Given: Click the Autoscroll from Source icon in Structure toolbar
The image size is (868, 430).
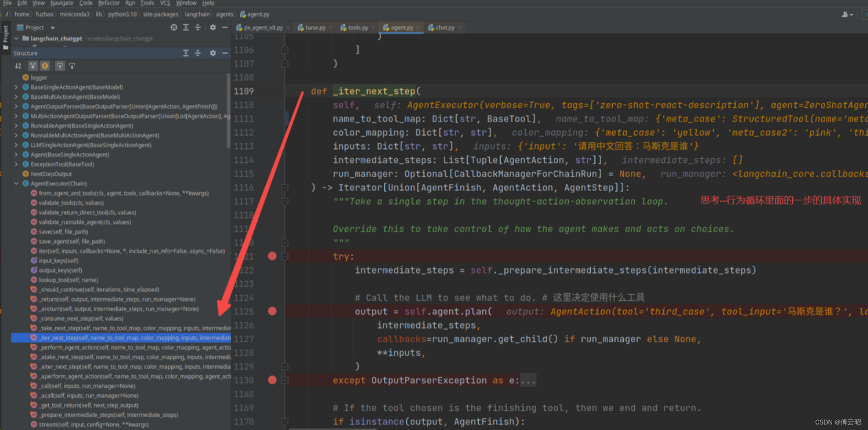Looking at the screenshot, I should click(x=72, y=66).
